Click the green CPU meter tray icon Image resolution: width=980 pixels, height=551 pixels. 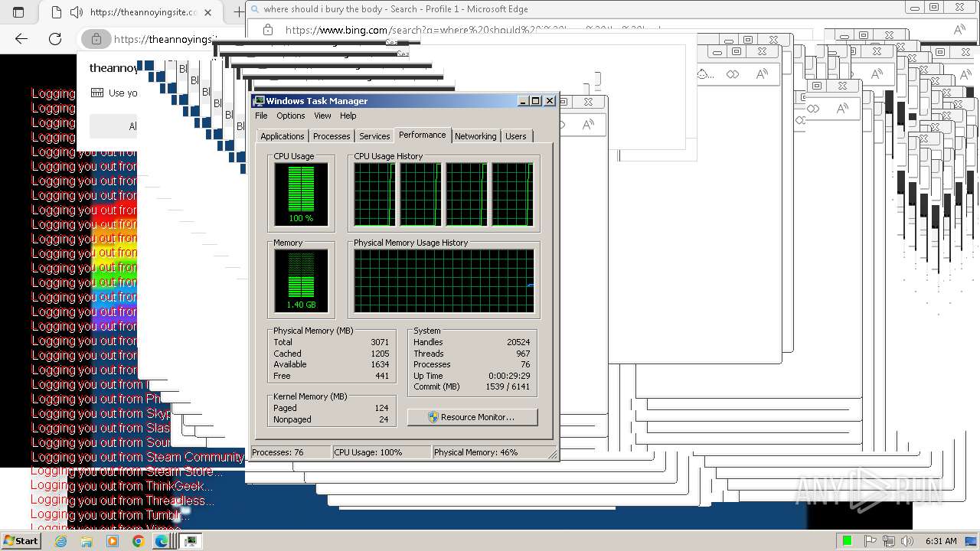pyautogui.click(x=847, y=541)
